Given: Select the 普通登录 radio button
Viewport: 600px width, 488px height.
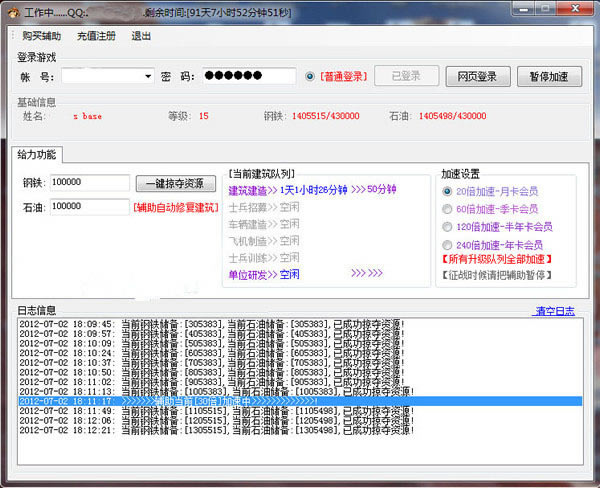Looking at the screenshot, I should pos(310,76).
